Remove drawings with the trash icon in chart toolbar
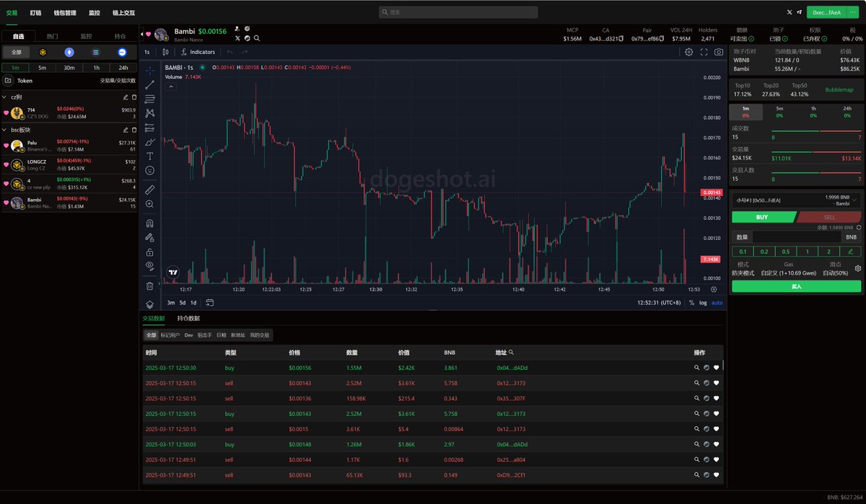 149,286
